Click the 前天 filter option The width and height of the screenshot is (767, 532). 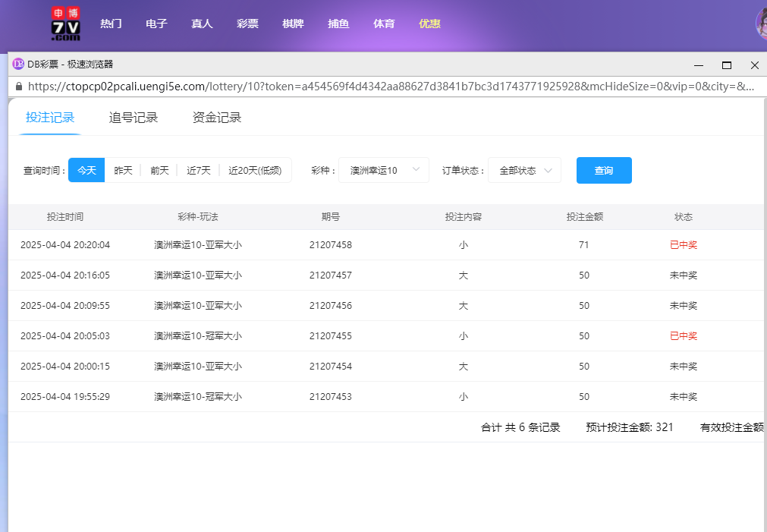click(159, 170)
